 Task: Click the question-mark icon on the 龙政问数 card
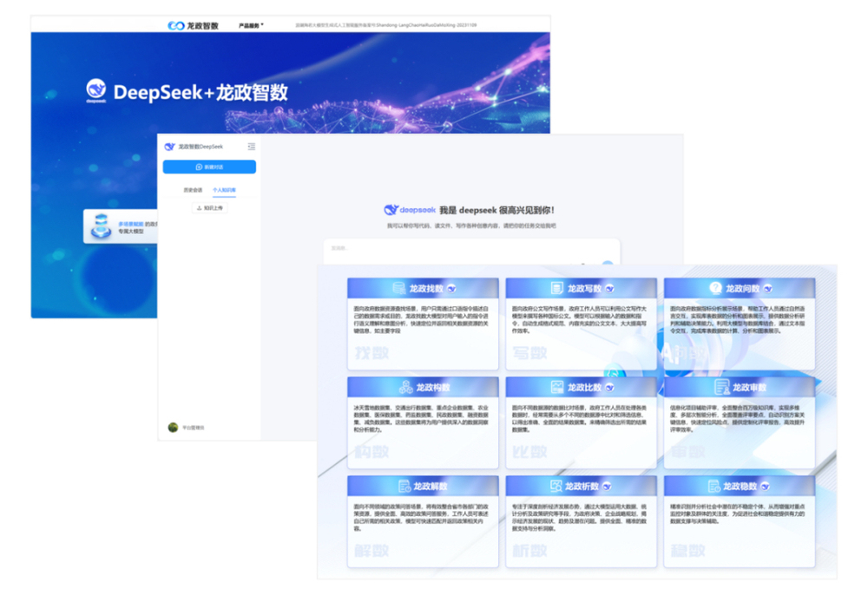[x=715, y=288]
